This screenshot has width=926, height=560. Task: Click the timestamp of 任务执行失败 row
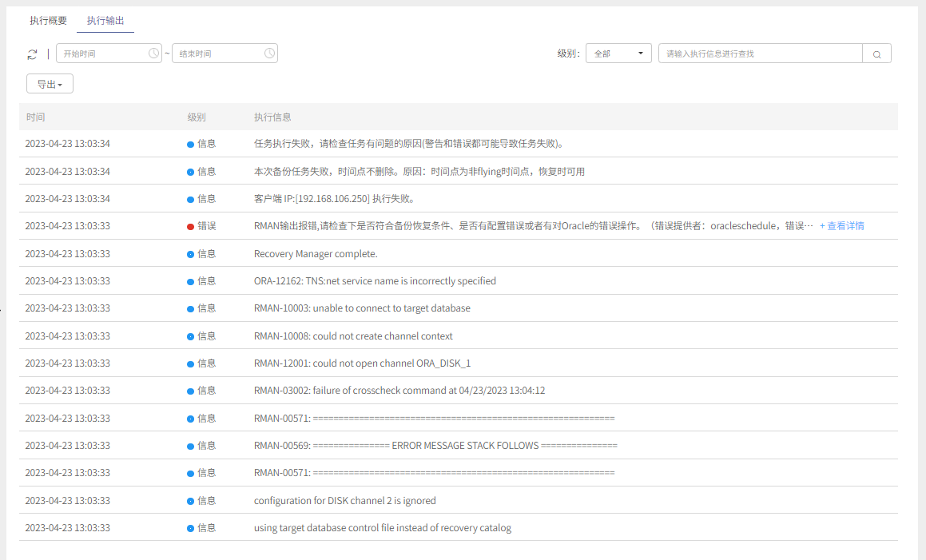click(x=67, y=144)
